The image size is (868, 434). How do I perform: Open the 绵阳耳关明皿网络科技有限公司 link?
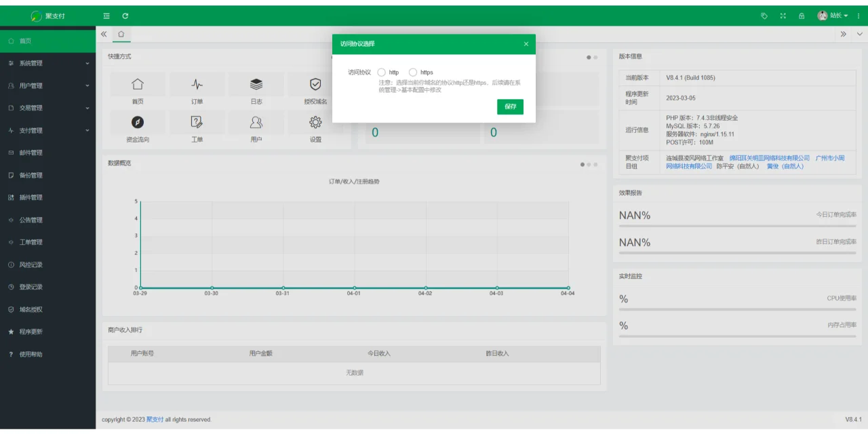pos(769,158)
